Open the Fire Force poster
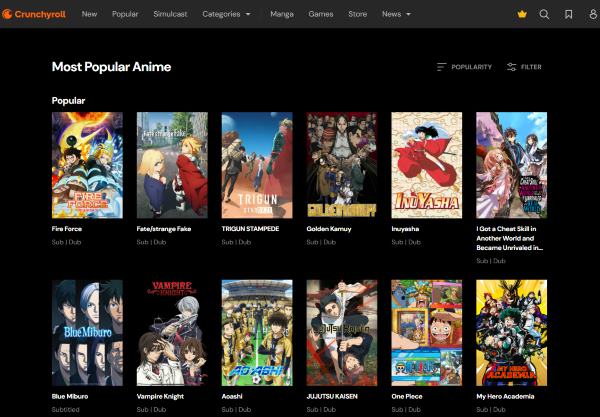Image resolution: width=600 pixels, height=417 pixels. 87,165
